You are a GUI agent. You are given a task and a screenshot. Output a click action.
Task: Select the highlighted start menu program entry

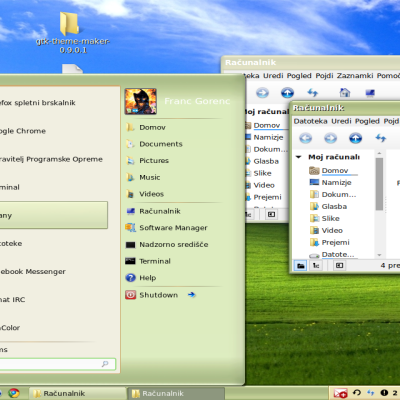point(54,215)
